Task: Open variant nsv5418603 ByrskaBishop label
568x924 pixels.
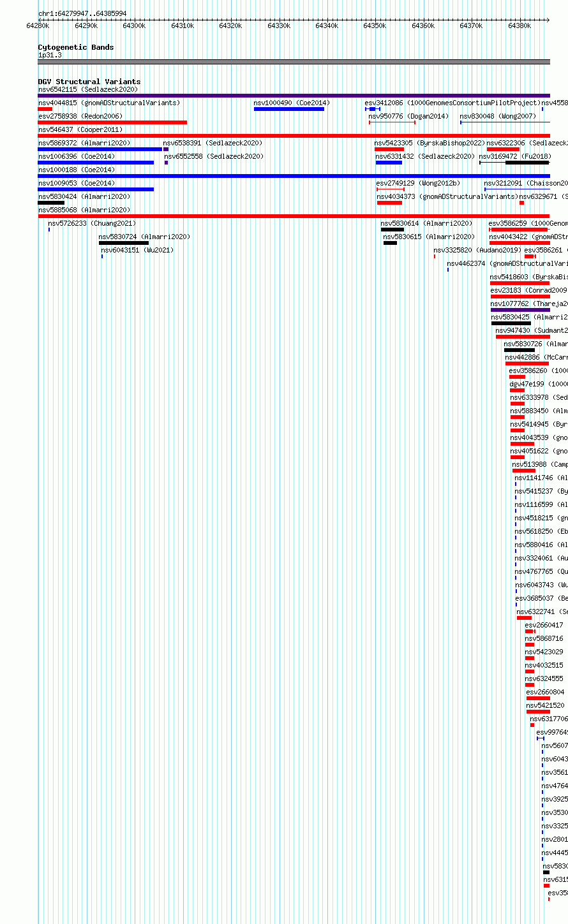Action: coord(528,277)
